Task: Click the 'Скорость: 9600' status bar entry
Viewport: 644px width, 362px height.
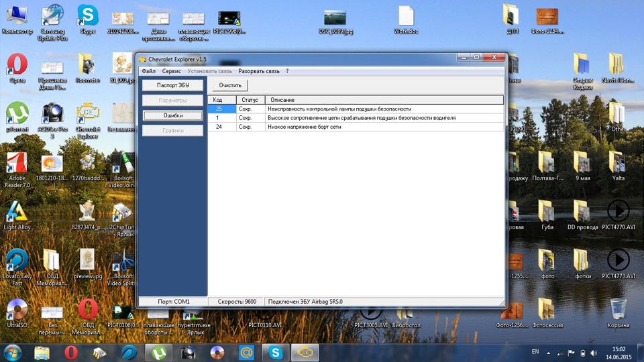Action: [x=237, y=301]
